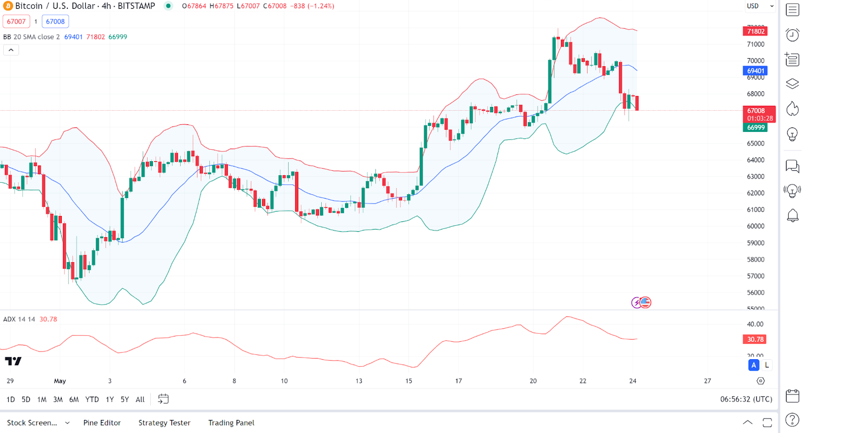Expand the Stock Screener dropdown arrow
The height and width of the screenshot is (433, 868).
pyautogui.click(x=67, y=423)
